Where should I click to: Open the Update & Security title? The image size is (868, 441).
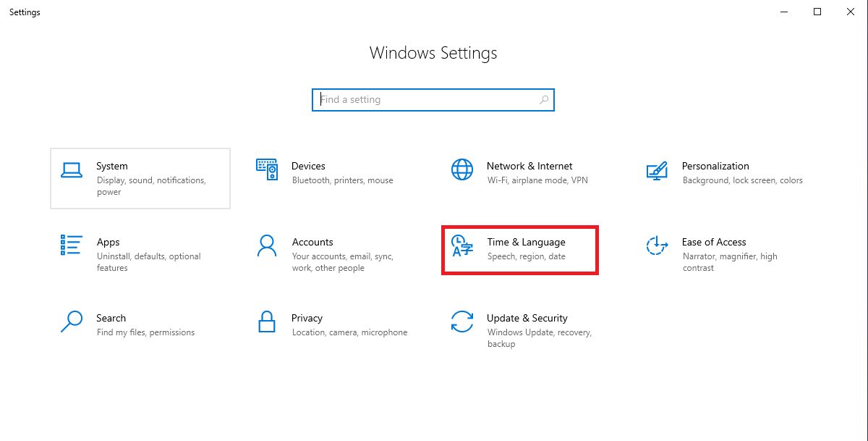[x=527, y=318]
